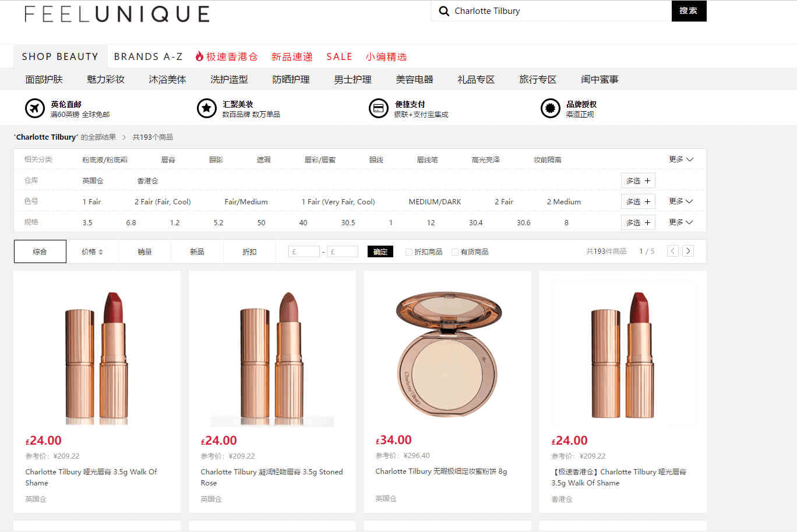Click the badge icon for 品牌授权
This screenshot has height=532, width=797.
[551, 108]
